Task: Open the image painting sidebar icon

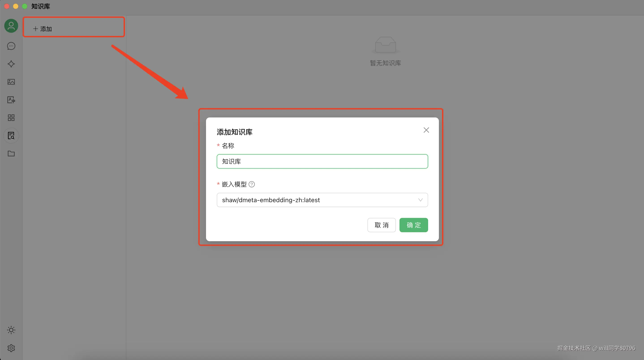Action: pos(11,82)
